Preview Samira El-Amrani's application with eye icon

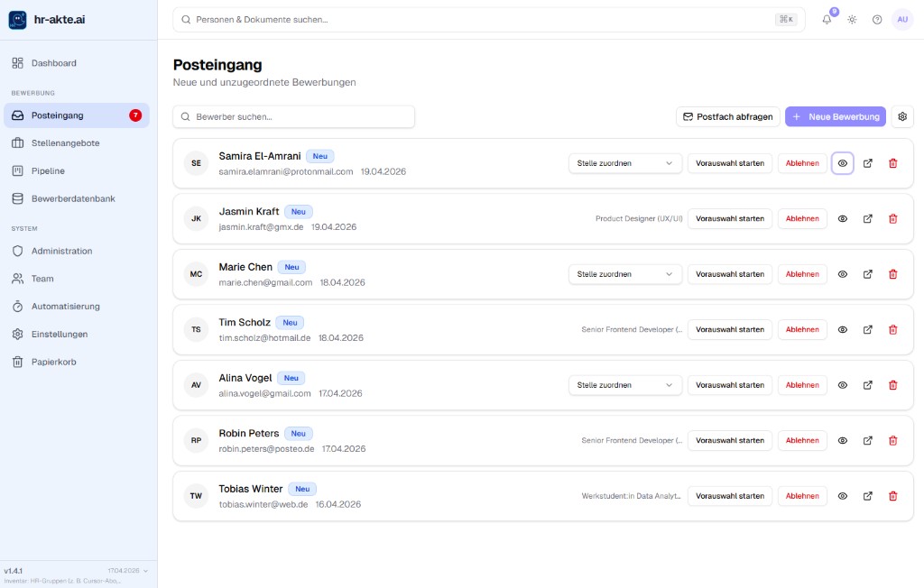[843, 163]
